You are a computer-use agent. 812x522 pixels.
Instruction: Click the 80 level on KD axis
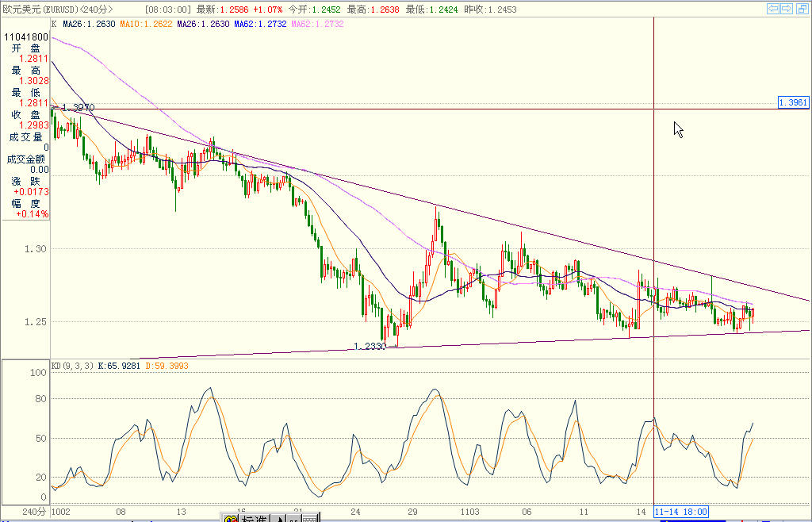point(40,399)
